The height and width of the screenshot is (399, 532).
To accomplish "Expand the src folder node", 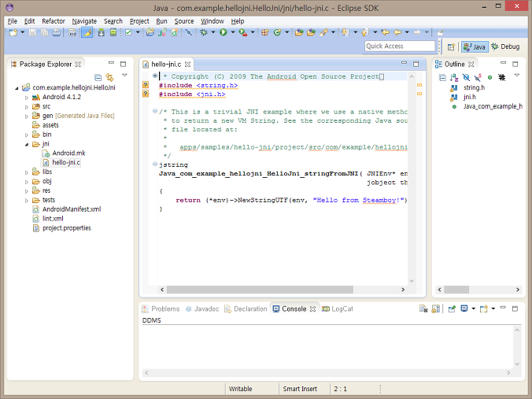I will [x=27, y=107].
